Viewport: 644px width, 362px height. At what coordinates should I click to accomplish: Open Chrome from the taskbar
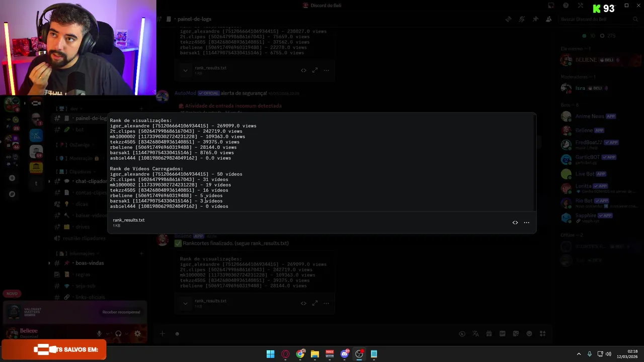[x=300, y=354]
